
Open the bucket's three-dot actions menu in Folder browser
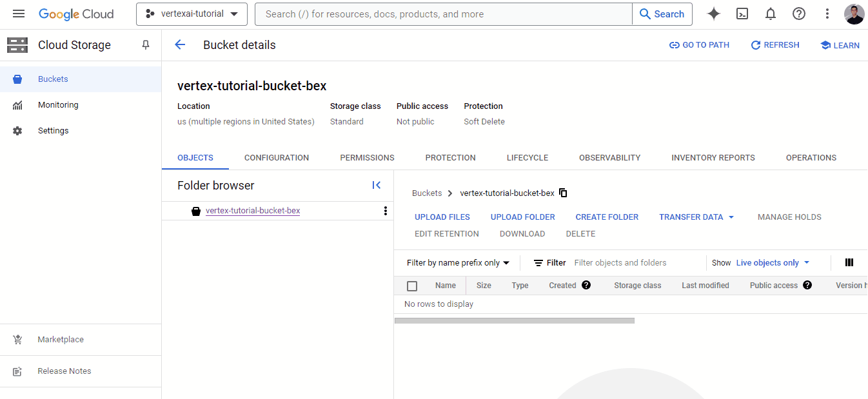click(x=386, y=211)
